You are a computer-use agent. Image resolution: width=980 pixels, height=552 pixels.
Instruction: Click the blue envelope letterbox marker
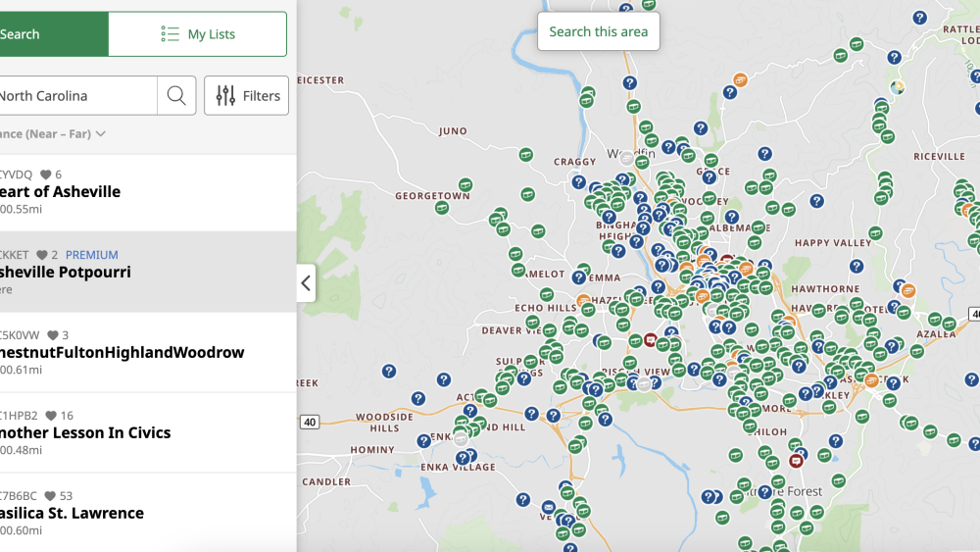(x=549, y=508)
